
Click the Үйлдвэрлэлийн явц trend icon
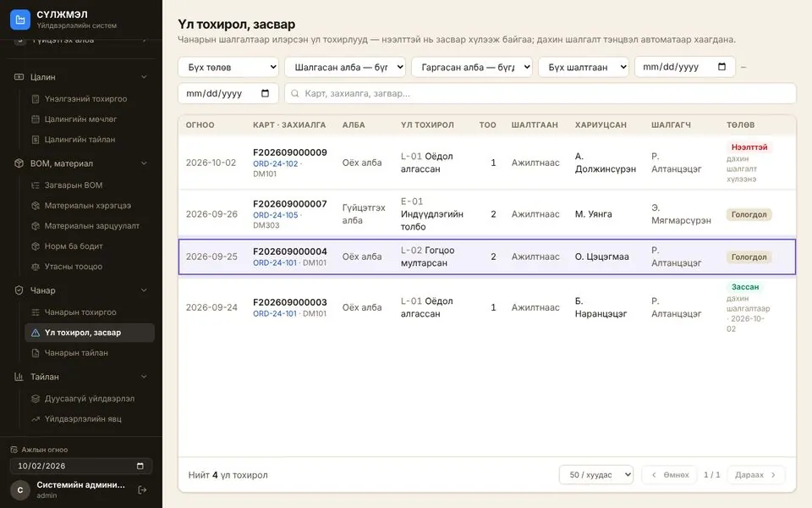pos(36,419)
